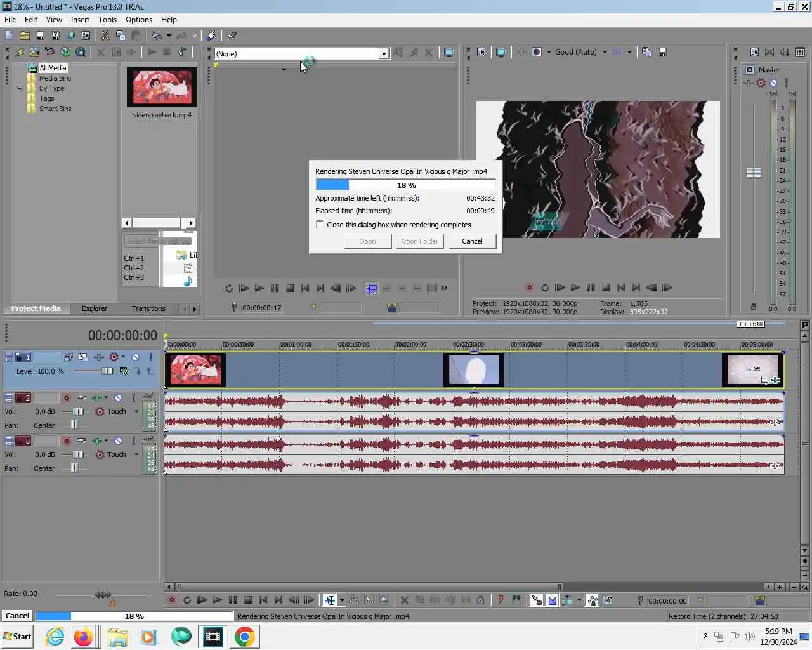This screenshot has height=650, width=812.
Task: Toggle Mute on video track 1
Action: point(135,357)
